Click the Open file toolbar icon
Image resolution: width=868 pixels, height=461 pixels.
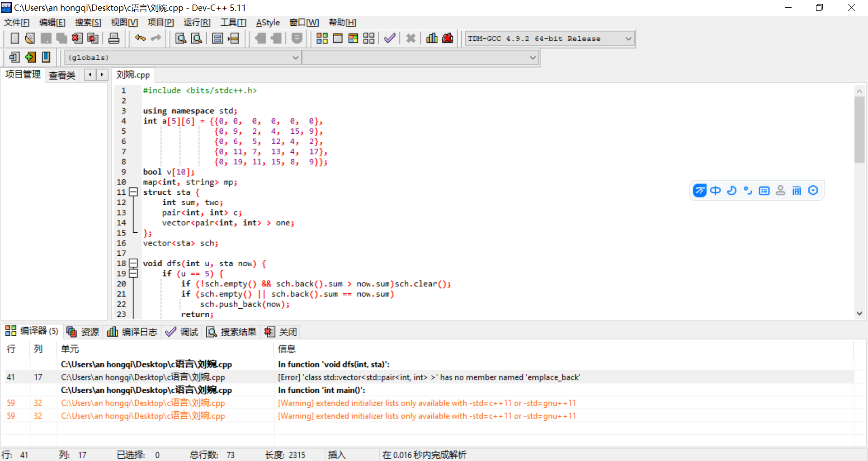click(x=30, y=38)
